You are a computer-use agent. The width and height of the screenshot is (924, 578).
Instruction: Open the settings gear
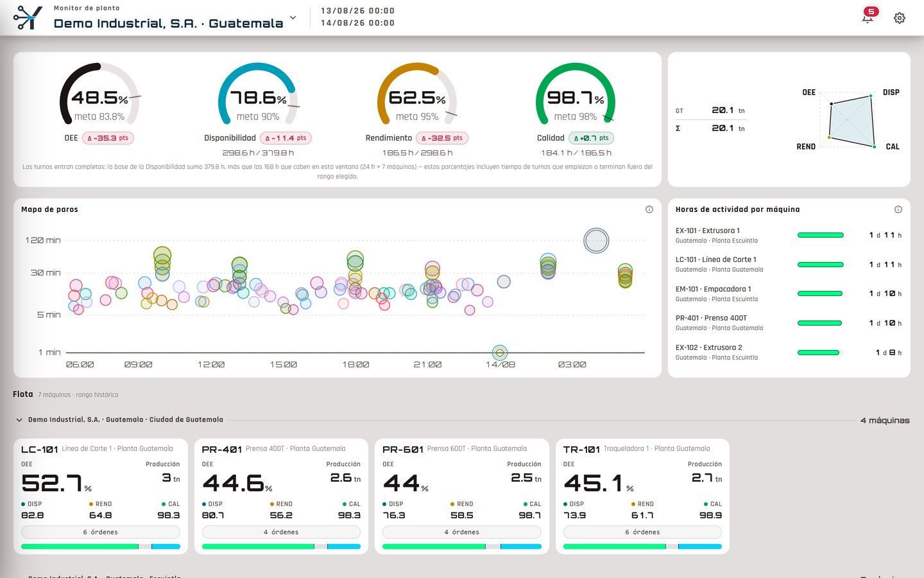(x=900, y=18)
